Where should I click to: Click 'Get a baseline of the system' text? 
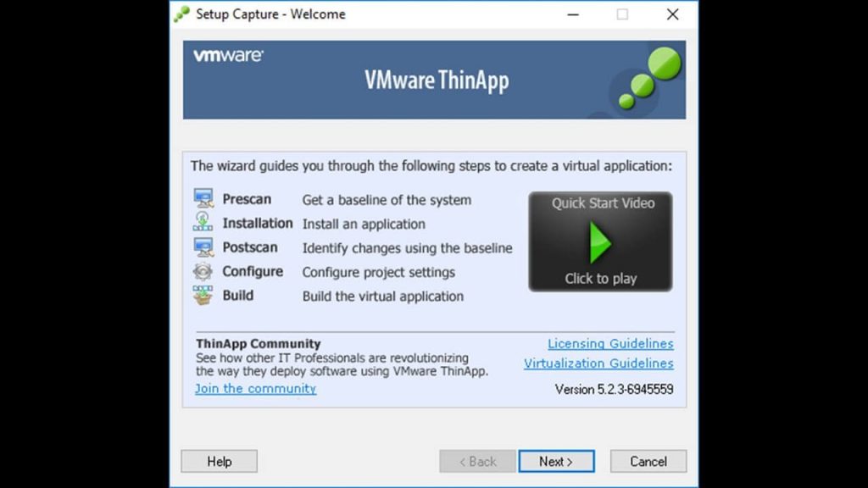pos(387,200)
